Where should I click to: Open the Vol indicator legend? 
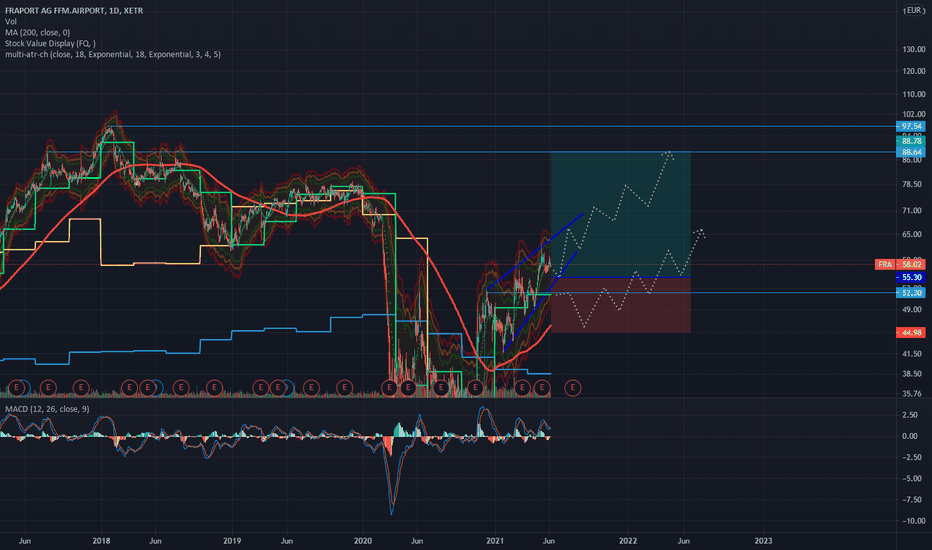click(11, 21)
